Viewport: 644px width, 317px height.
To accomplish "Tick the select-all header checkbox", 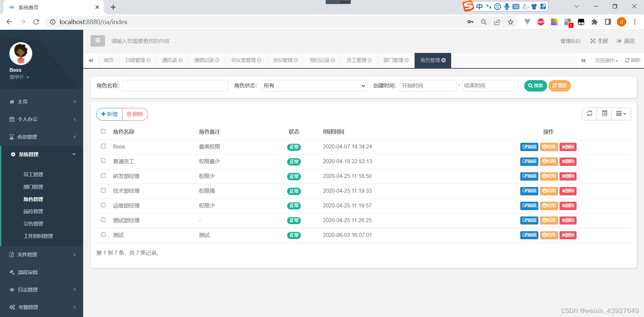I will 103,131.
